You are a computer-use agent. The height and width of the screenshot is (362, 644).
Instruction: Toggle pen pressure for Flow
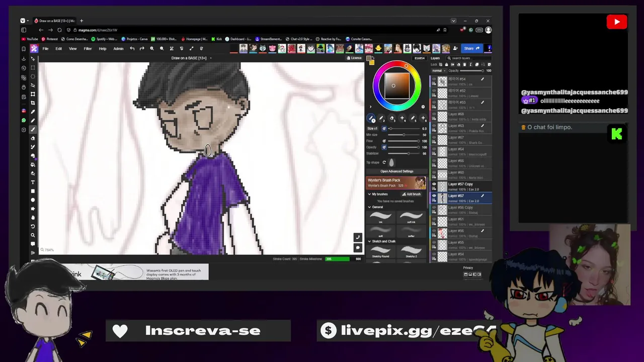tap(384, 141)
